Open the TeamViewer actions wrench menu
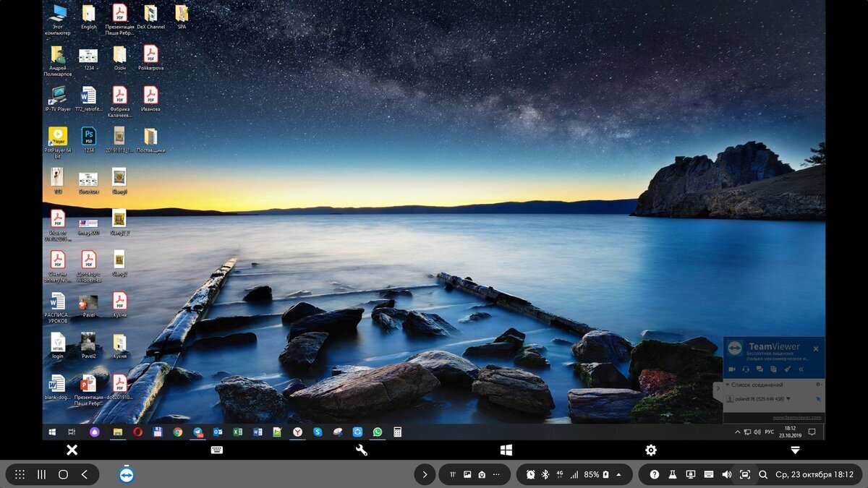The height and width of the screenshot is (488, 868). (x=361, y=450)
